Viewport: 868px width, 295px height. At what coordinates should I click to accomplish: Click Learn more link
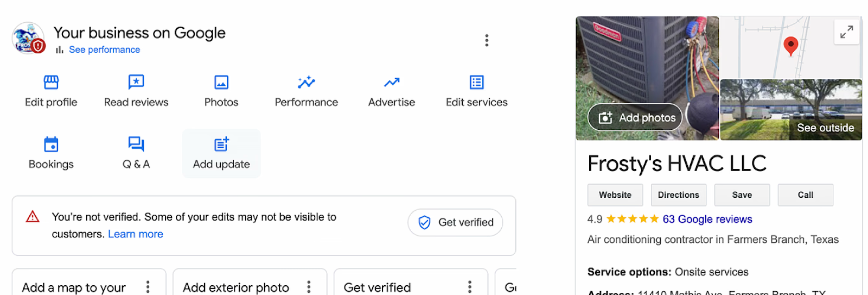pyautogui.click(x=136, y=234)
